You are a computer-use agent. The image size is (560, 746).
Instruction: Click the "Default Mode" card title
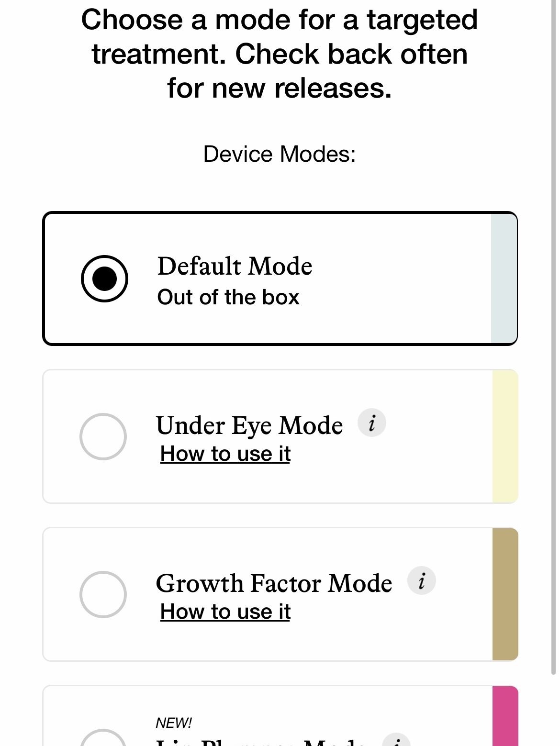click(235, 266)
